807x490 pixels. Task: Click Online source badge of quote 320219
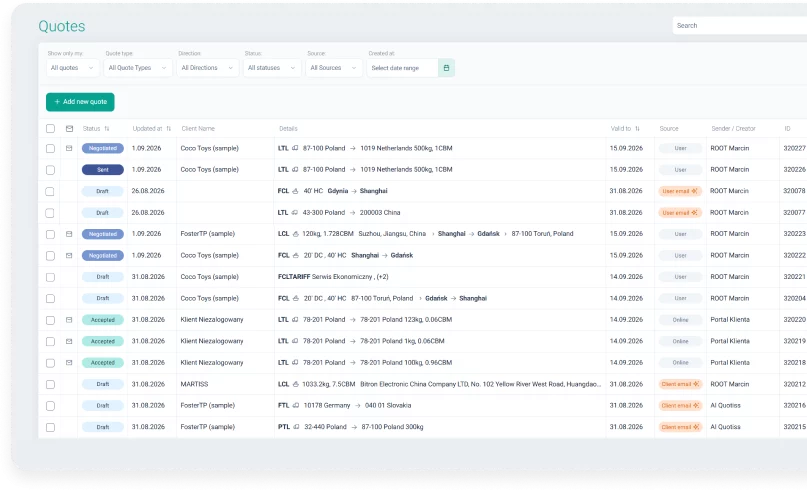(x=680, y=341)
